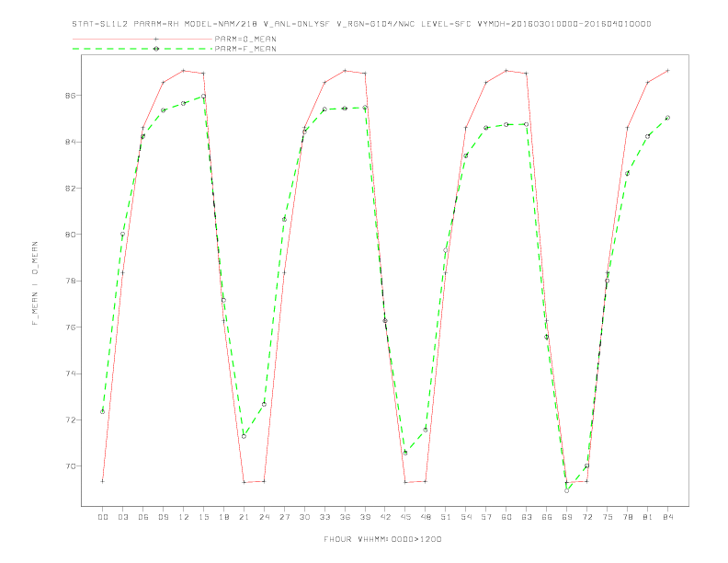This screenshot has width=728, height=563.
Task: Click x-axis forecast hour label 33
Action: point(324,517)
